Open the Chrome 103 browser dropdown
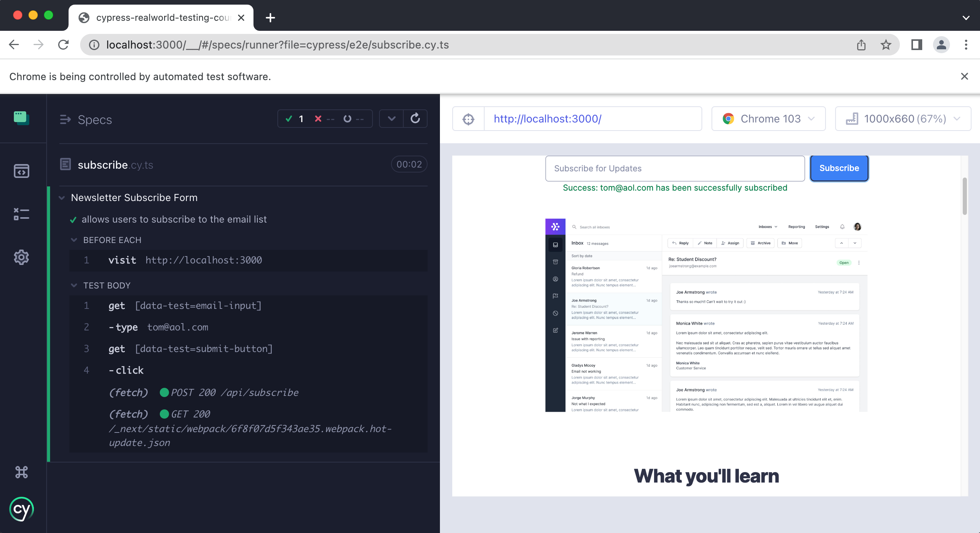 769,119
